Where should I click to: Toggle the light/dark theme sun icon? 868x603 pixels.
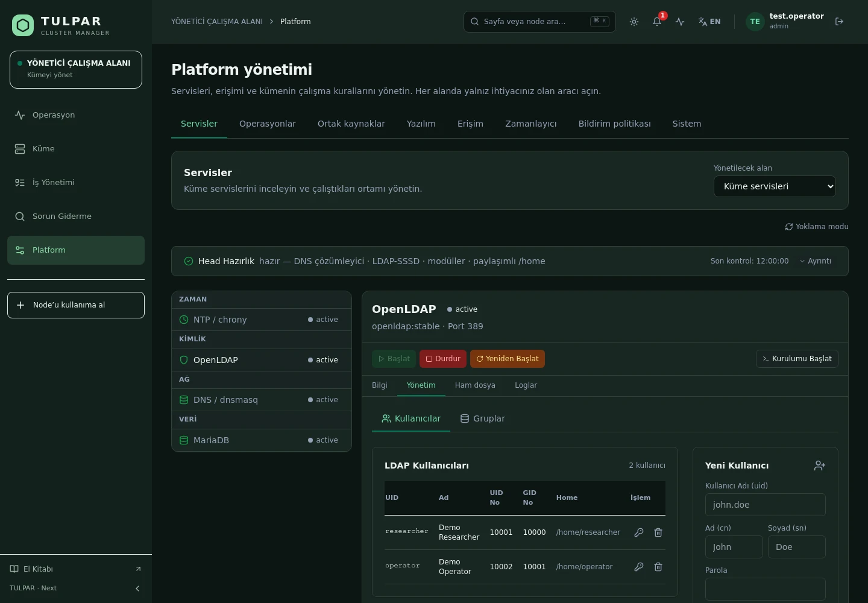pyautogui.click(x=634, y=22)
